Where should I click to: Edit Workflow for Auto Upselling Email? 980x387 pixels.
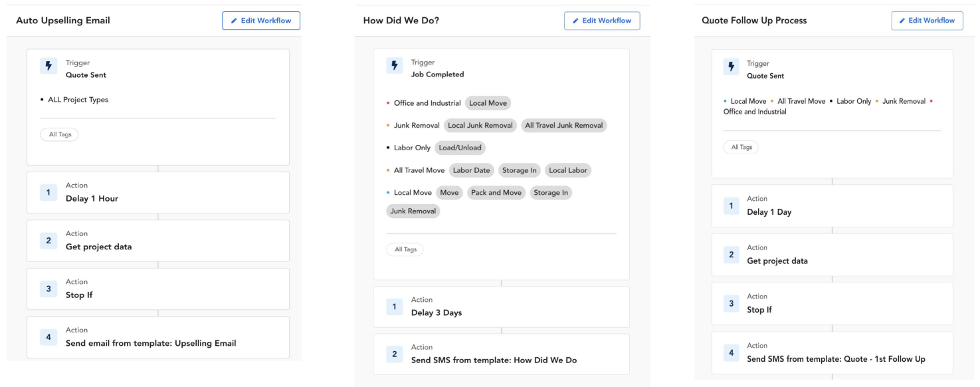click(261, 21)
